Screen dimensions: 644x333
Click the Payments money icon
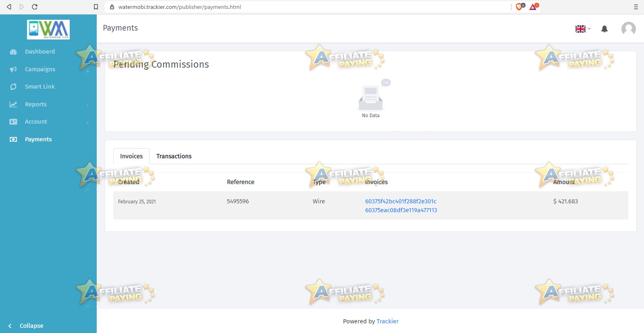(x=13, y=139)
